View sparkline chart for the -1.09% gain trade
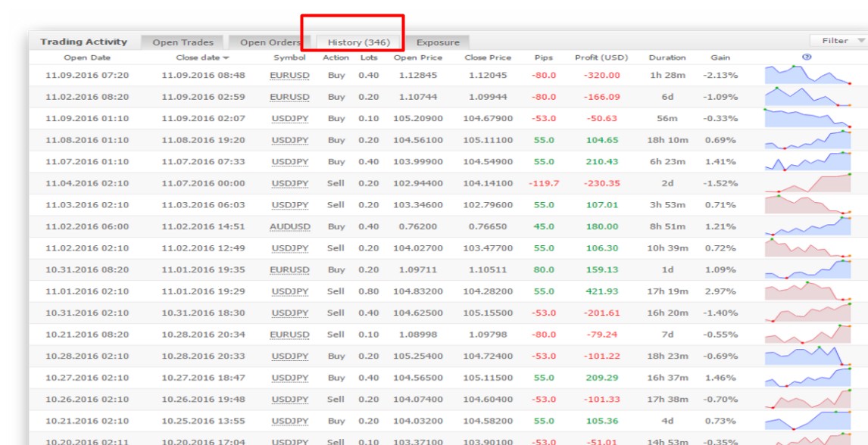The image size is (868, 445). (x=807, y=96)
